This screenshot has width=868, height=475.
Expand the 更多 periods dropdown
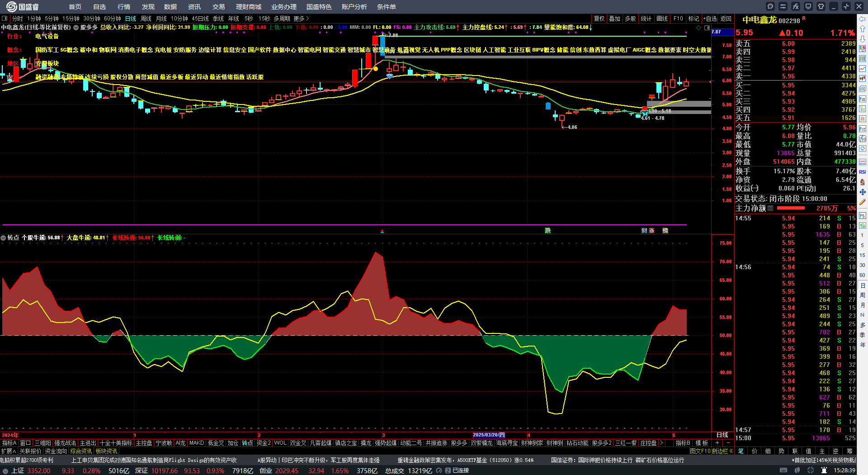click(301, 19)
